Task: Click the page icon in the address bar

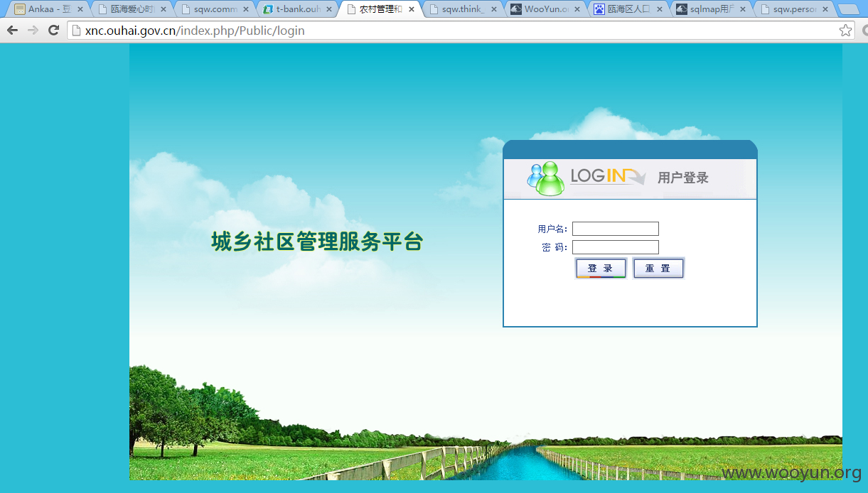Action: click(x=77, y=31)
